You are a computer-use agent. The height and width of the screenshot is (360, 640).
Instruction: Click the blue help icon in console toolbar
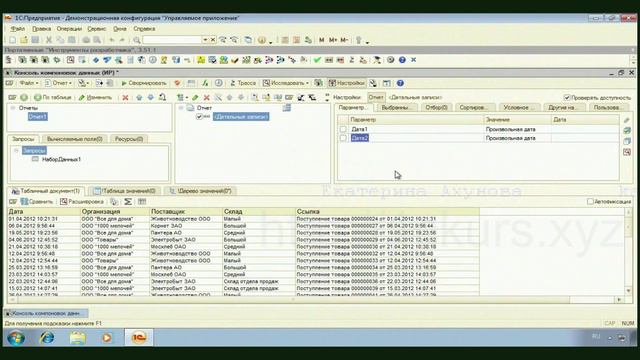tap(400, 83)
